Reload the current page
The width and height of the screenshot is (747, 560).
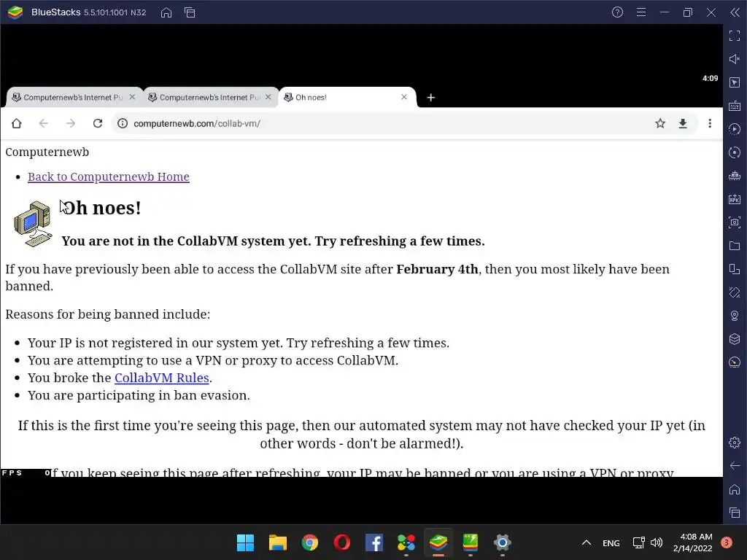98,123
